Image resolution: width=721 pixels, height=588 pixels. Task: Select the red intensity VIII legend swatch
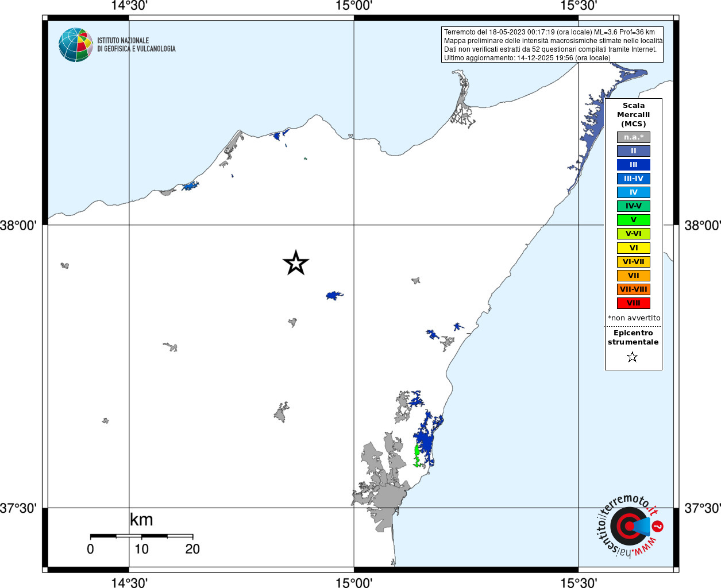click(634, 303)
